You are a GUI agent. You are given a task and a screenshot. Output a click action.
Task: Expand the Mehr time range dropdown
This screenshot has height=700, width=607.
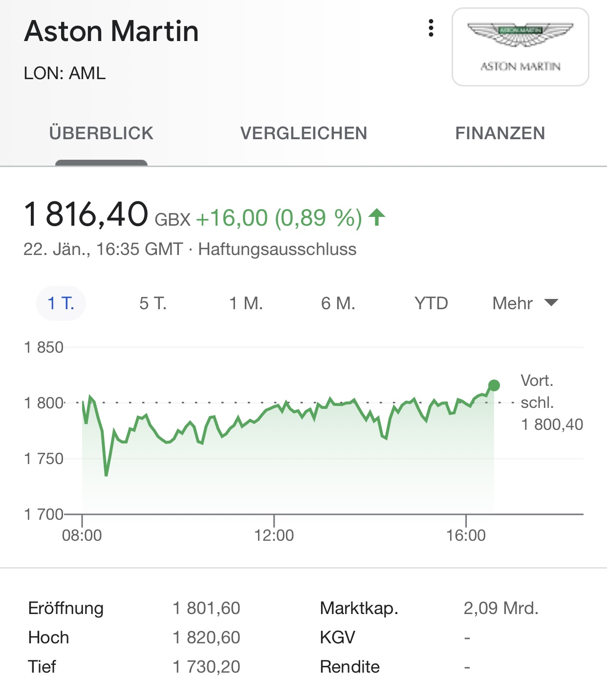[513, 303]
